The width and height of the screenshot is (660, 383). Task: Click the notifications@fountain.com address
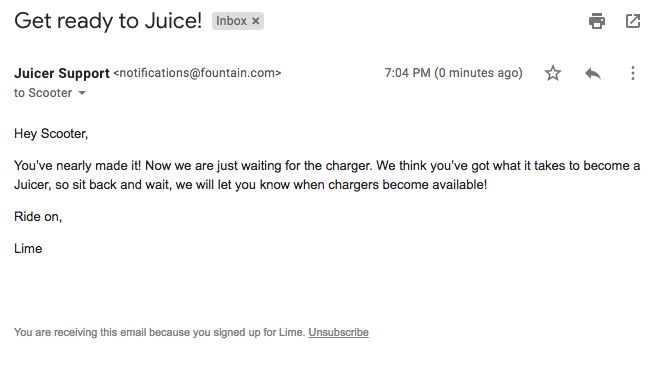[197, 73]
